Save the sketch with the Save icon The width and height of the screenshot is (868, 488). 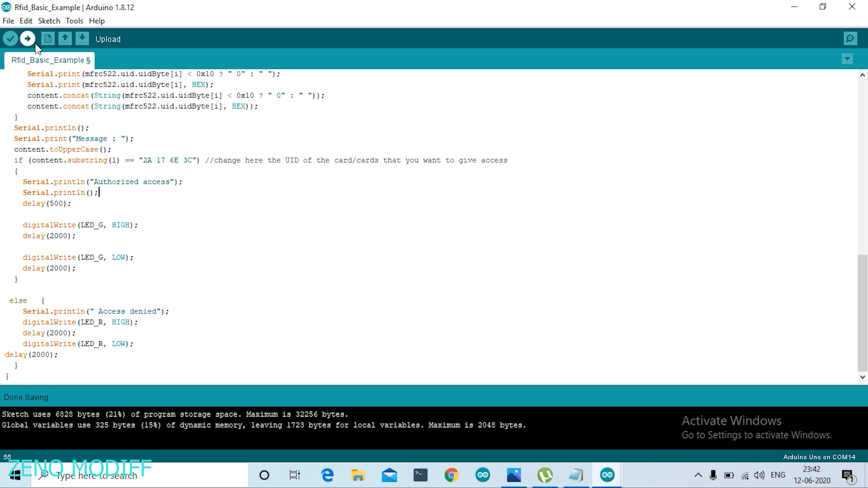[x=82, y=39]
